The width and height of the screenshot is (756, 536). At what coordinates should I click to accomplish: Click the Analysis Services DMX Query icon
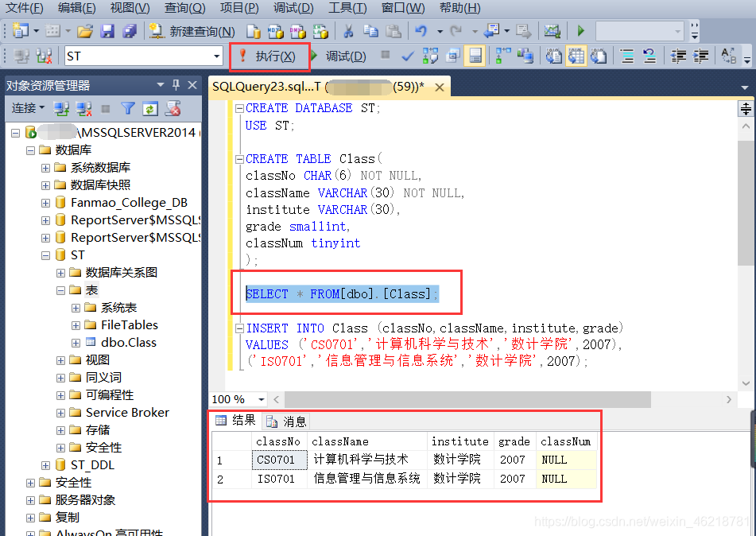point(297,31)
